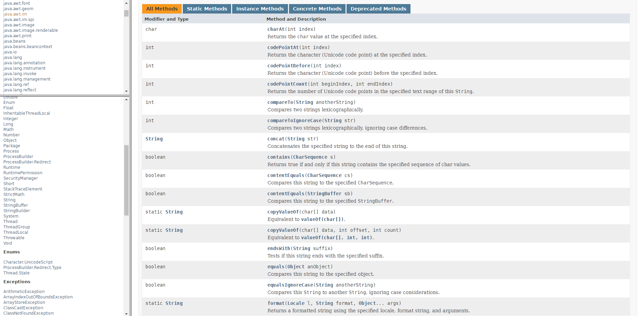The width and height of the screenshot is (644, 316).
Task: Switch to the Static Methods tab
Action: pyautogui.click(x=207, y=9)
